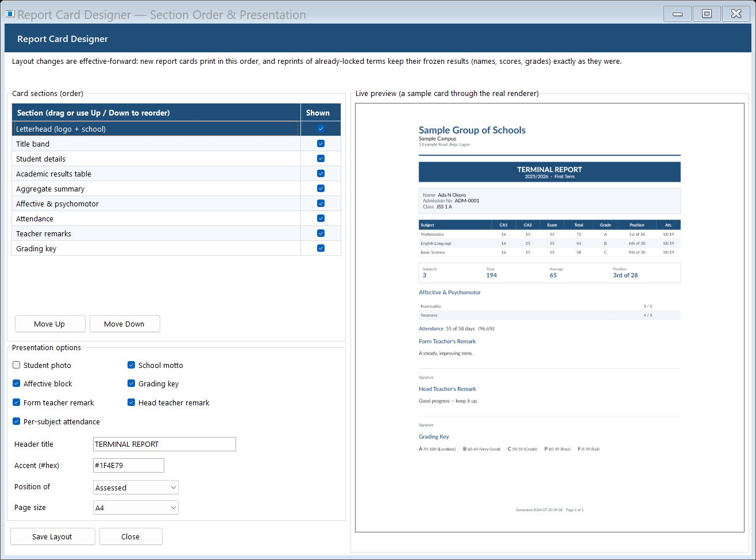Click Mathematics row in preview table
The width and height of the screenshot is (756, 560).
[550, 234]
